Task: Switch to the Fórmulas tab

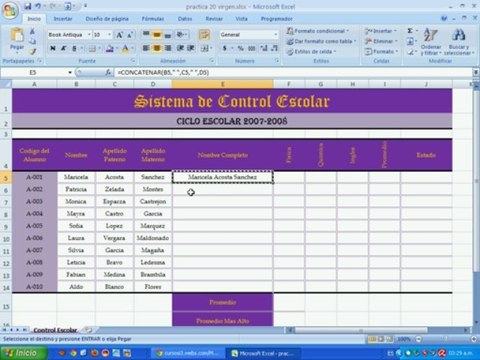Action: click(153, 19)
